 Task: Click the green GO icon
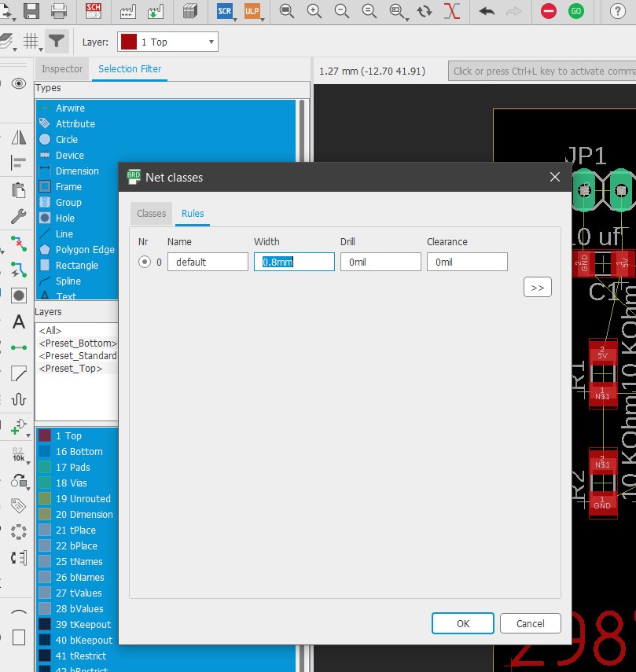tap(576, 11)
